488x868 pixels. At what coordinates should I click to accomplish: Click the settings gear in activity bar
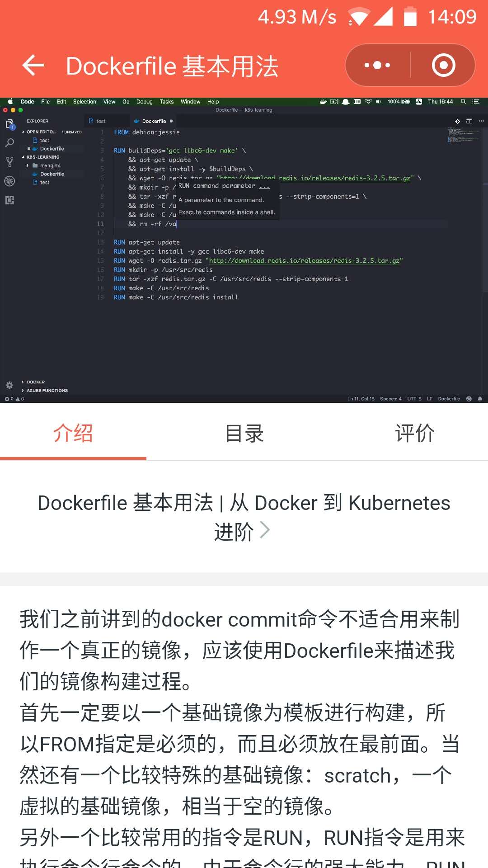tap(9, 385)
